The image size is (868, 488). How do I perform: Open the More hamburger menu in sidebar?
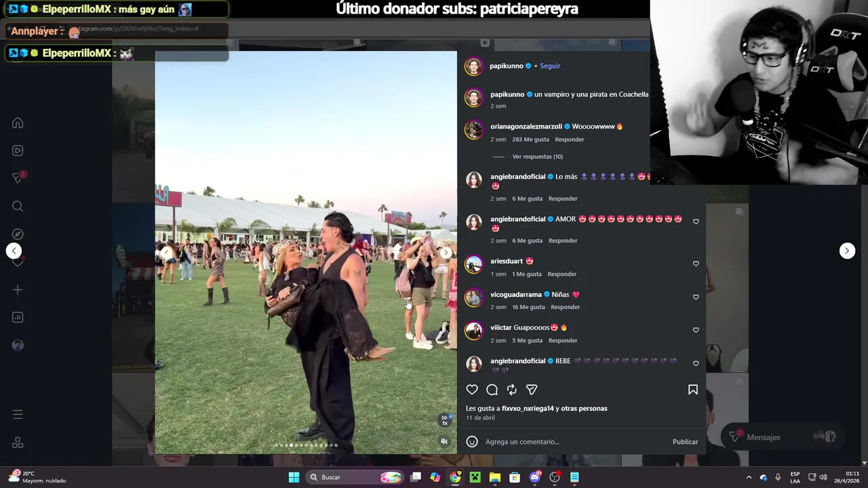[x=18, y=414]
